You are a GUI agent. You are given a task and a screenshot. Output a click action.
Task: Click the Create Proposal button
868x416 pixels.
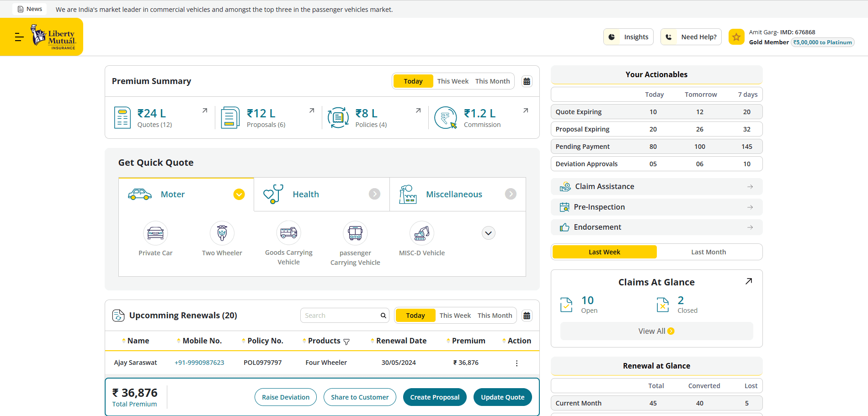click(x=434, y=397)
